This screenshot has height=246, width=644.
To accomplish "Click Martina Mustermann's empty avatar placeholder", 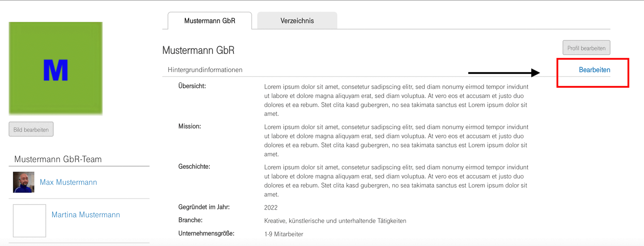I will pos(29,220).
